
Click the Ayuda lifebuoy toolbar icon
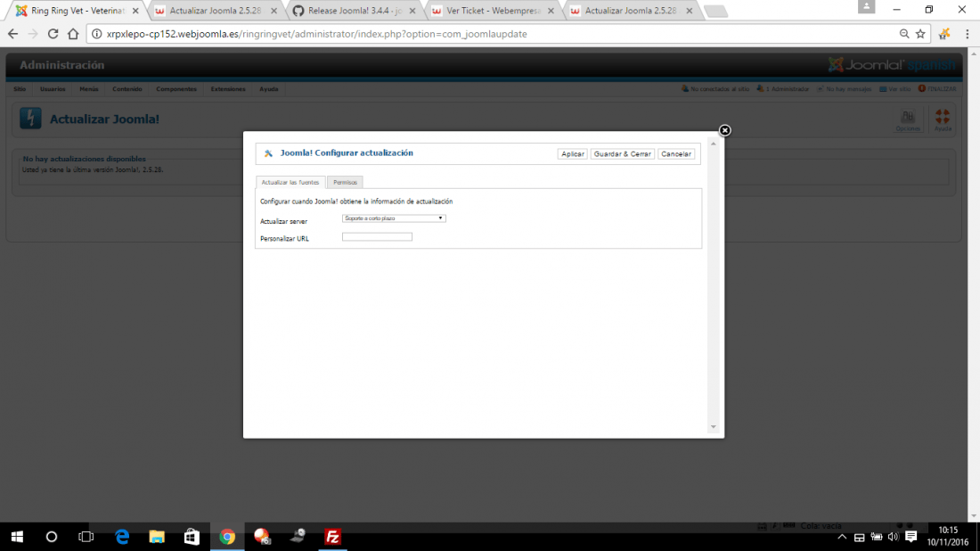943,119
